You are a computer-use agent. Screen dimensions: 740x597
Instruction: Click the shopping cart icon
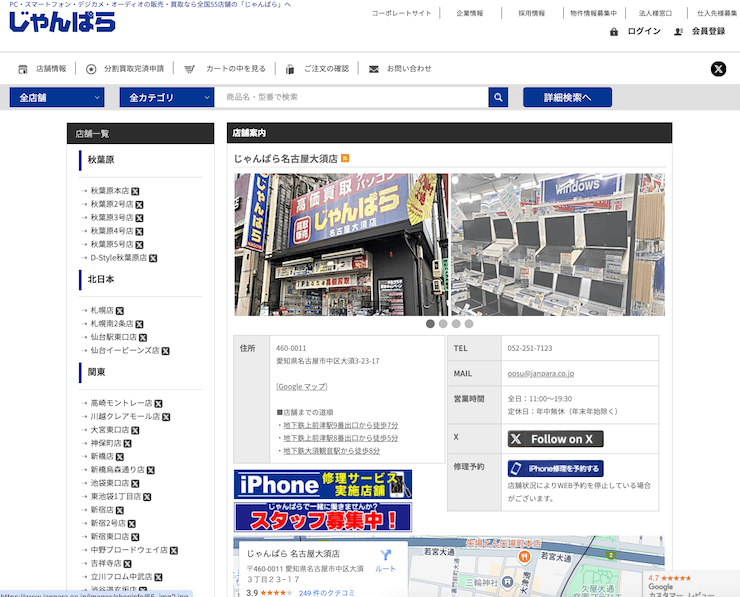click(189, 69)
